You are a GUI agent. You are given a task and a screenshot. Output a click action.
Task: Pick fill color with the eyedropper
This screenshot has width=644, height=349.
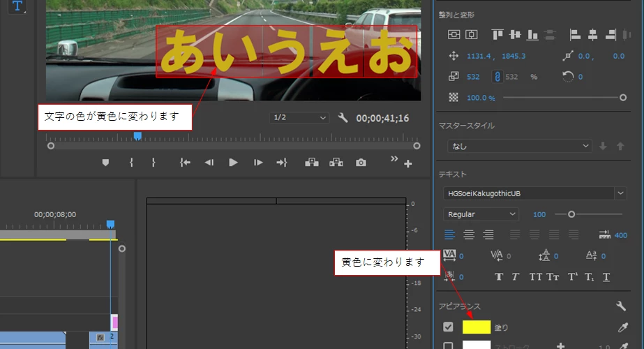(x=622, y=327)
